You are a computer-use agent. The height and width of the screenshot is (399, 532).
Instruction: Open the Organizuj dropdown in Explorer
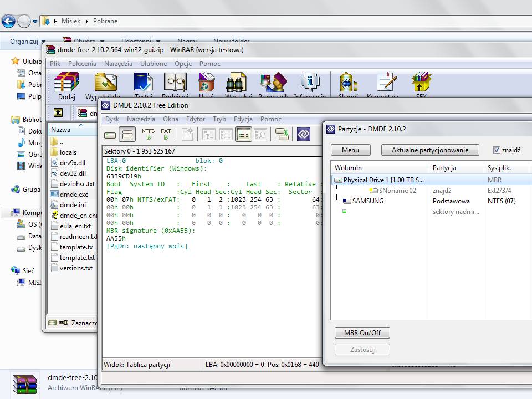[27, 42]
